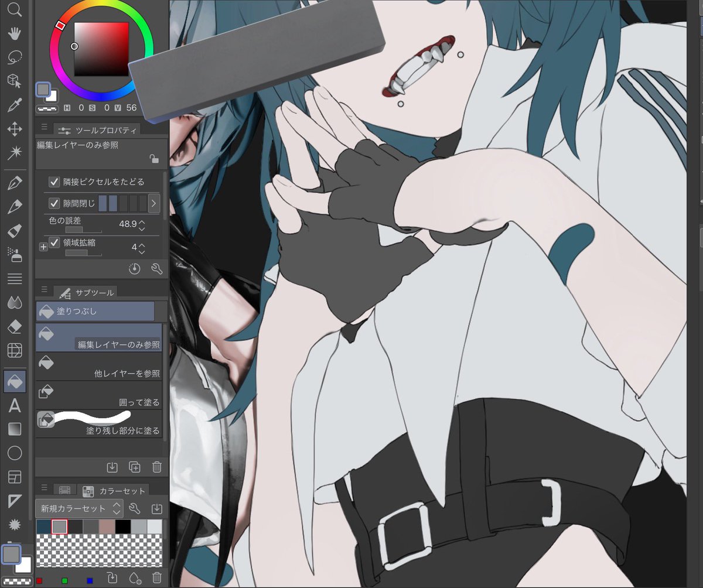Select 編集レイヤーのみ参照 sub tool
This screenshot has height=588, width=703.
(99, 337)
